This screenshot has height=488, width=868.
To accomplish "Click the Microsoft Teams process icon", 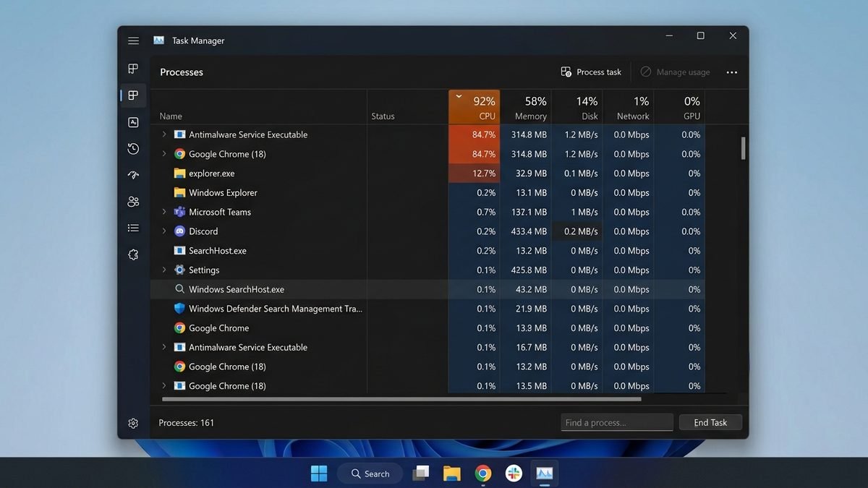I will click(x=180, y=212).
